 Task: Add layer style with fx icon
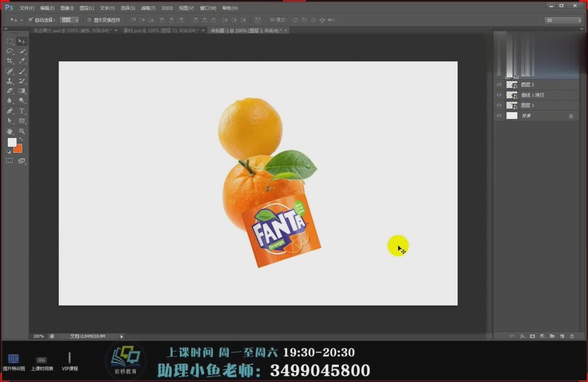point(522,336)
